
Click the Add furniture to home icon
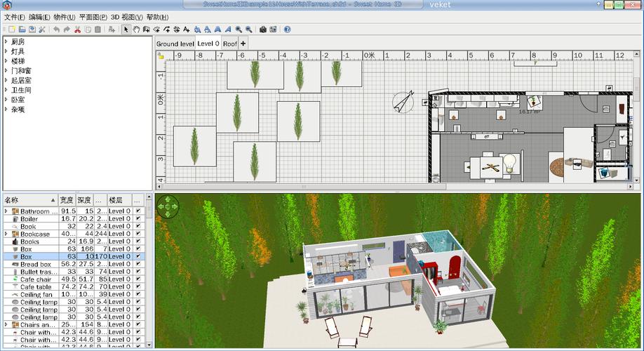[112, 29]
